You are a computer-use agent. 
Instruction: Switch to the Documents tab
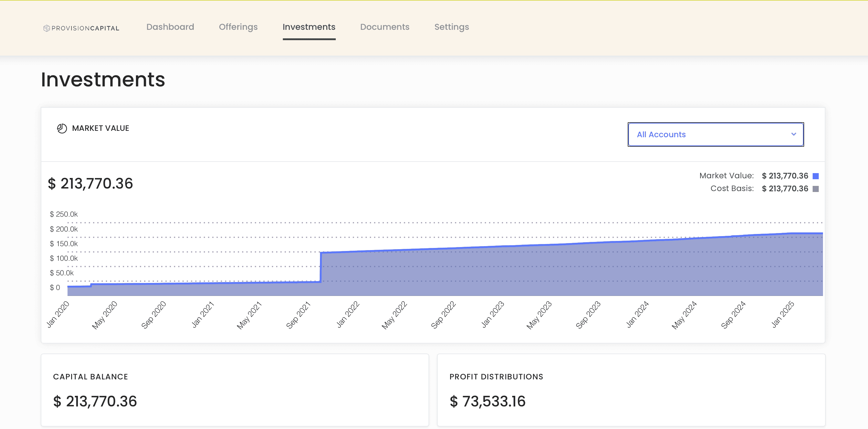384,27
